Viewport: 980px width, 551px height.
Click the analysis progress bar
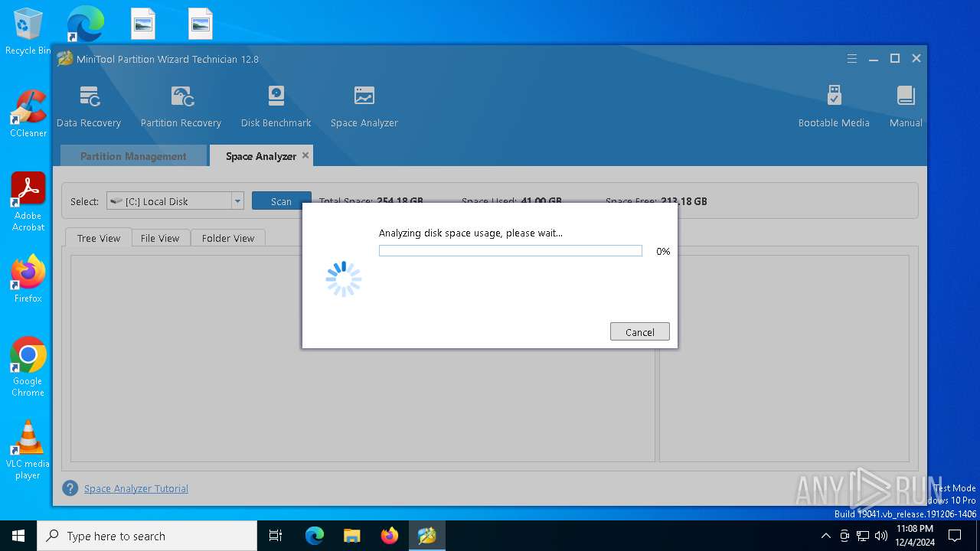coord(511,251)
